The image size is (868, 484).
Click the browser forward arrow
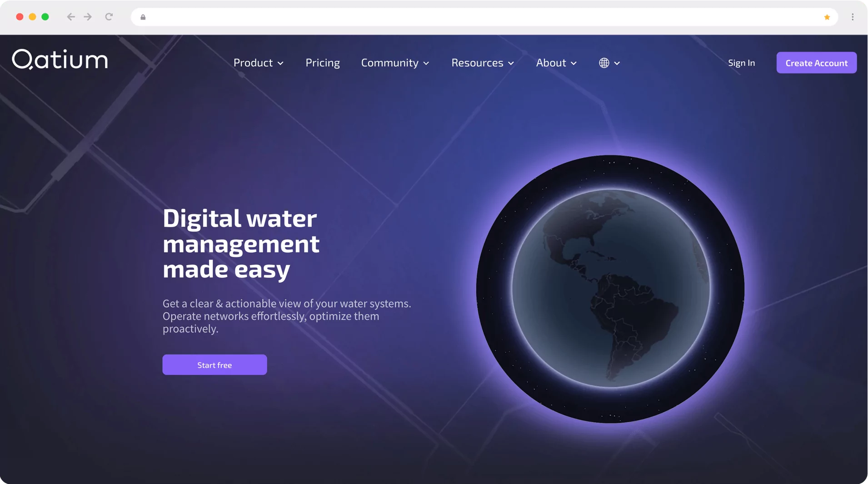tap(88, 17)
